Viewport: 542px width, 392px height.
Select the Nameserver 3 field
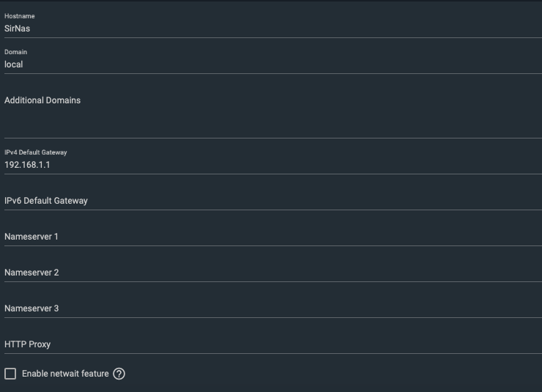pos(273,308)
